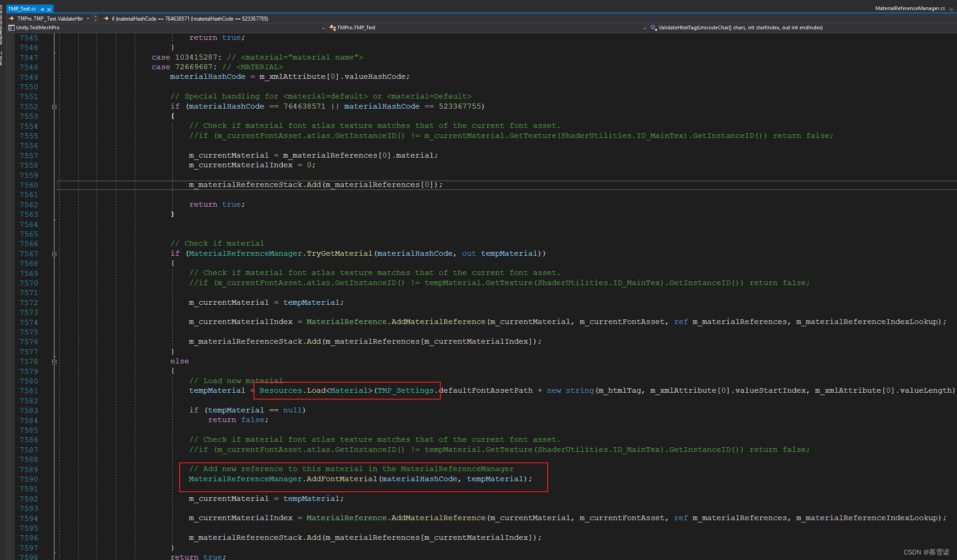Click the arrow icon before the materialHashCode condition

106,18
